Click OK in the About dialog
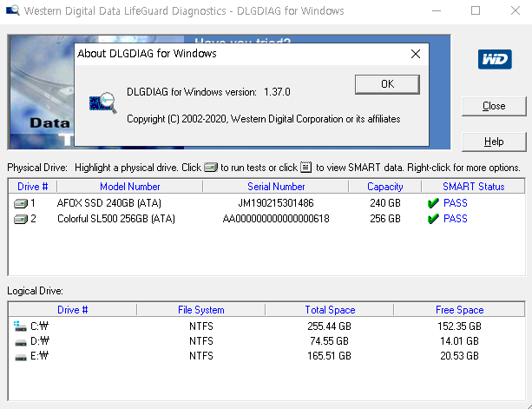532x409 pixels. click(x=387, y=84)
